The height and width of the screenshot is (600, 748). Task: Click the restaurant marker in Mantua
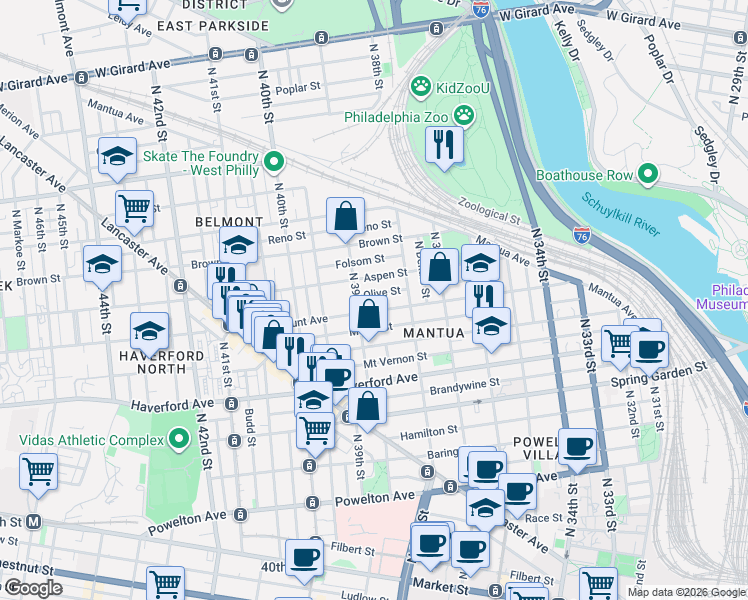click(484, 296)
